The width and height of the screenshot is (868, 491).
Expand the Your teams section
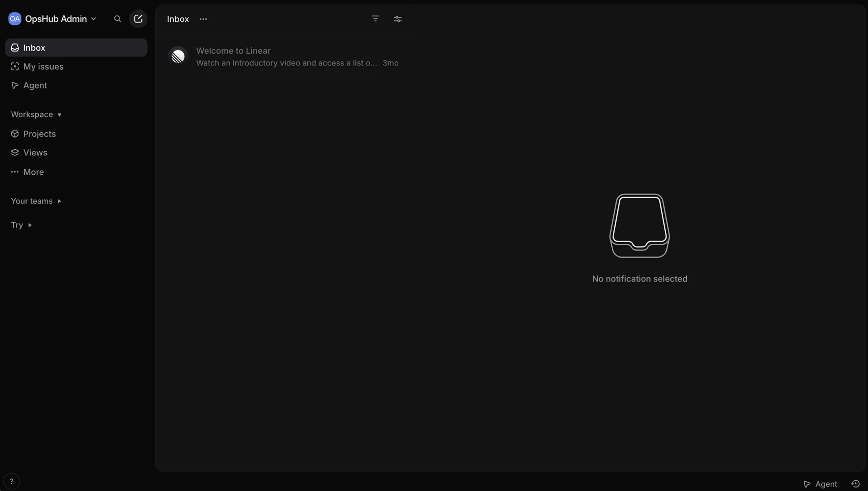[x=36, y=201]
